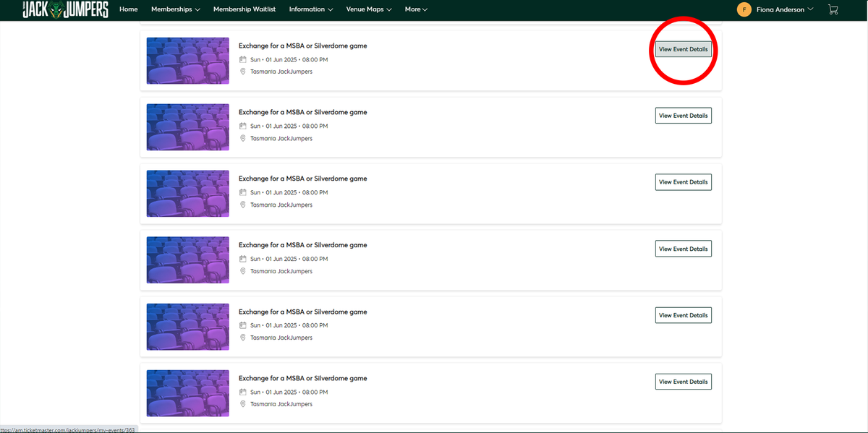Expand the Memberships dropdown menu
The image size is (868, 433).
coord(176,9)
